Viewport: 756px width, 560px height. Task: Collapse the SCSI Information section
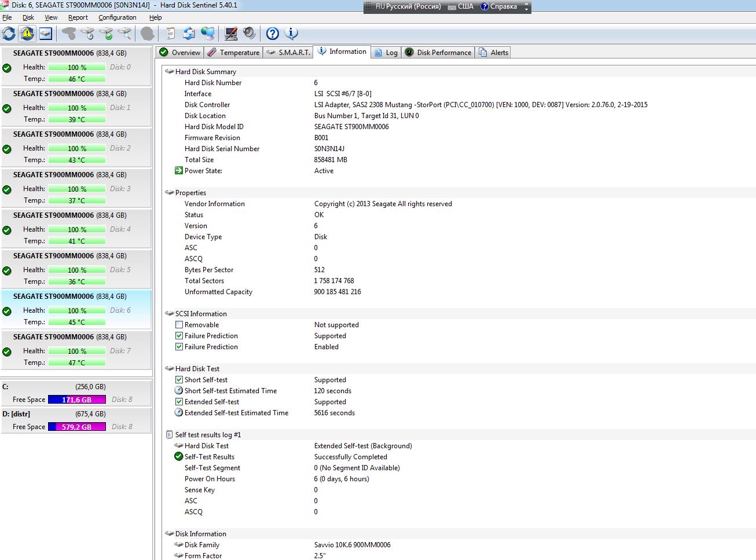169,313
